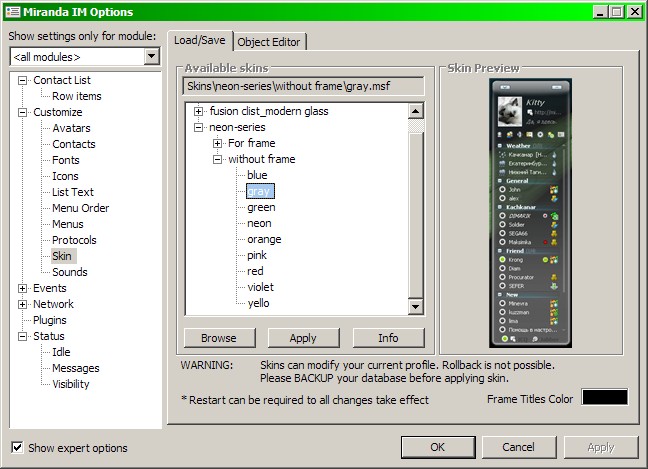
Task: Select Messages under Status
Action: [x=76, y=368]
